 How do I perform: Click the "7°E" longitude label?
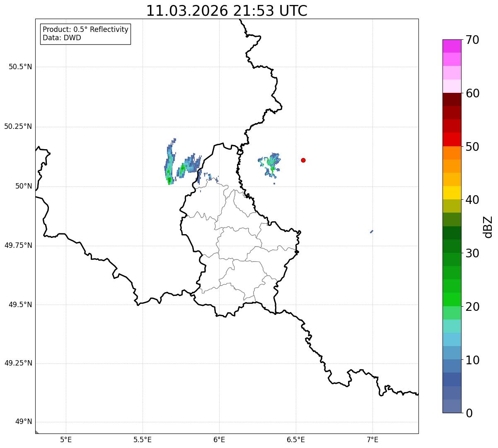click(x=372, y=439)
